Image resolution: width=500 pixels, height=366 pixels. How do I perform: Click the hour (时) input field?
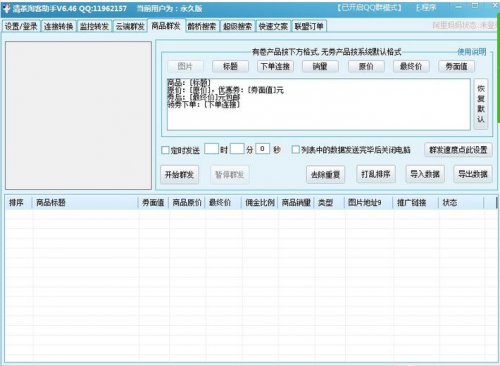(x=211, y=149)
